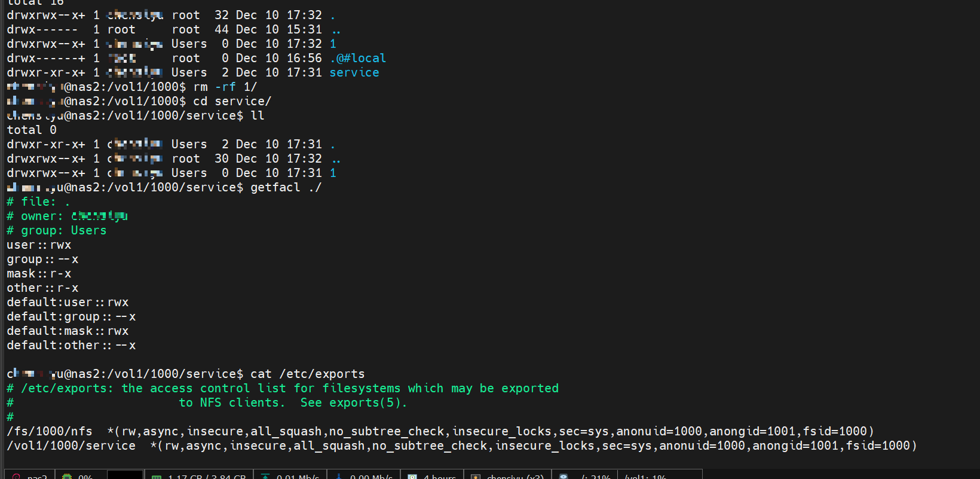980x479 pixels.
Task: Click the .@#local directory entry
Action: tap(358, 58)
